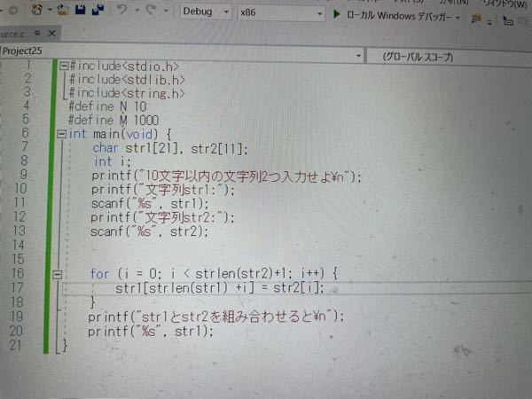Click the Redo arrow icon

click(x=151, y=10)
